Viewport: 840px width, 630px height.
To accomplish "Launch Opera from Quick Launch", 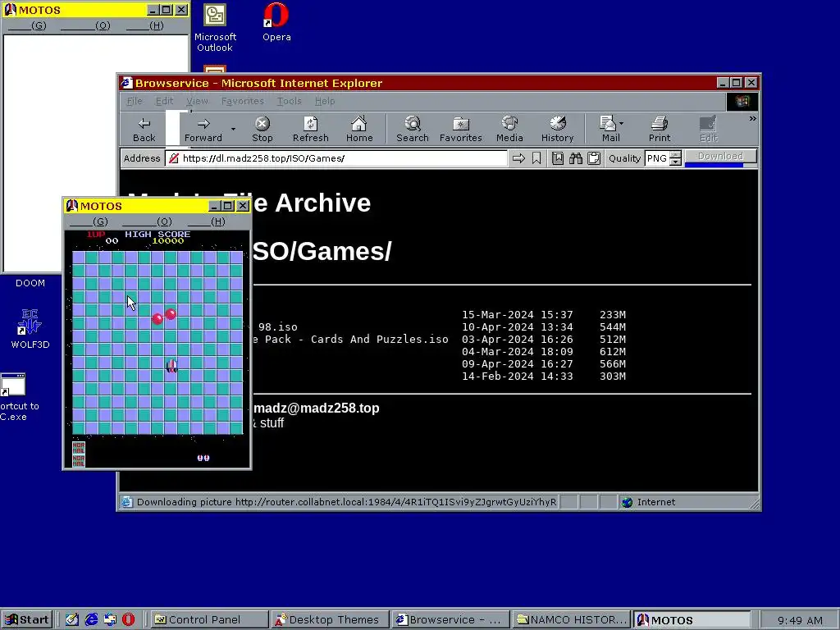I will point(128,620).
